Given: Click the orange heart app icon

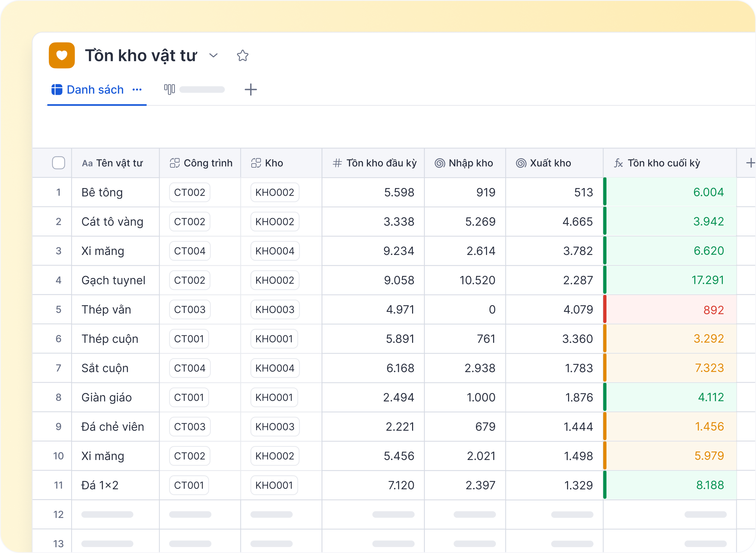Looking at the screenshot, I should (x=62, y=55).
